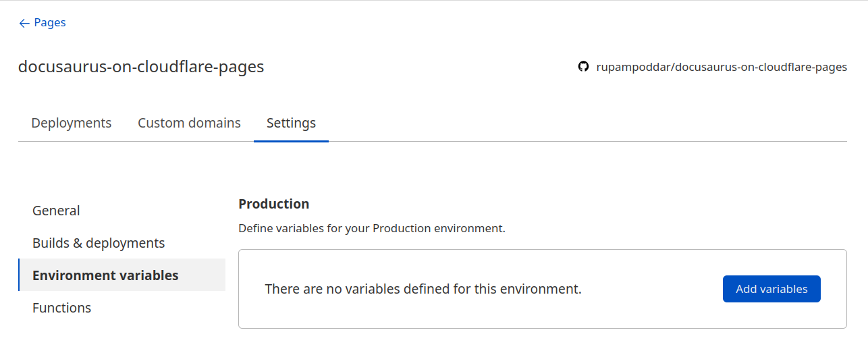Switch to the Deployments tab

click(x=72, y=123)
